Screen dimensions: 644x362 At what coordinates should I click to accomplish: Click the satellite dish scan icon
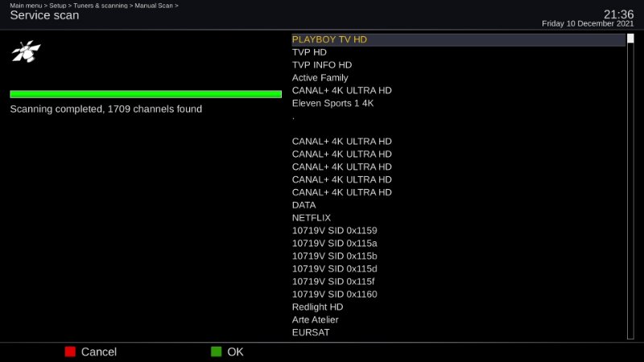[x=26, y=51]
